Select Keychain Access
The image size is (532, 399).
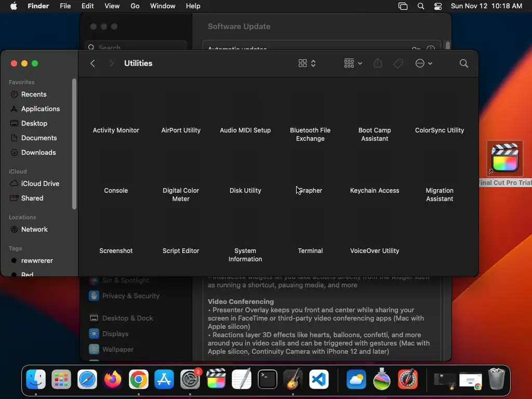375,191
